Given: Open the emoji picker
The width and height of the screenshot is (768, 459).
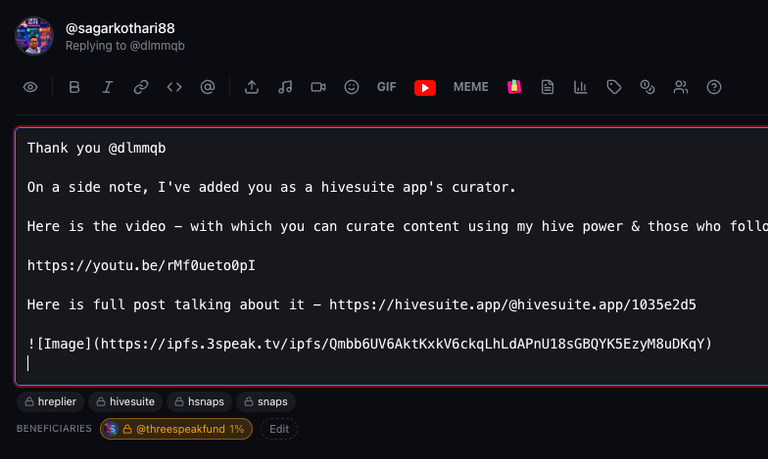Looking at the screenshot, I should tap(352, 87).
